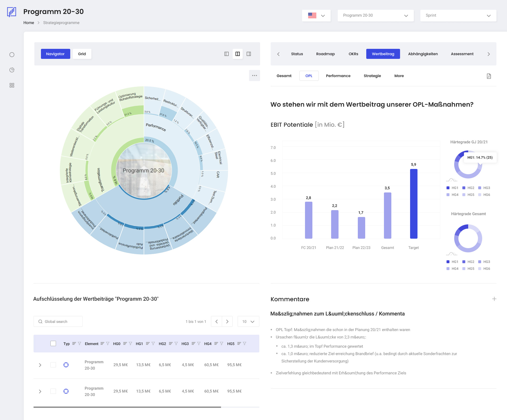This screenshot has width=507, height=420.
Task: Click into the Global search field
Action: click(58, 322)
